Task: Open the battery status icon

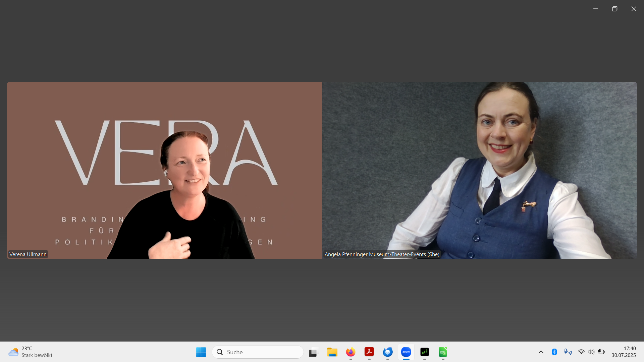Action: (601, 352)
